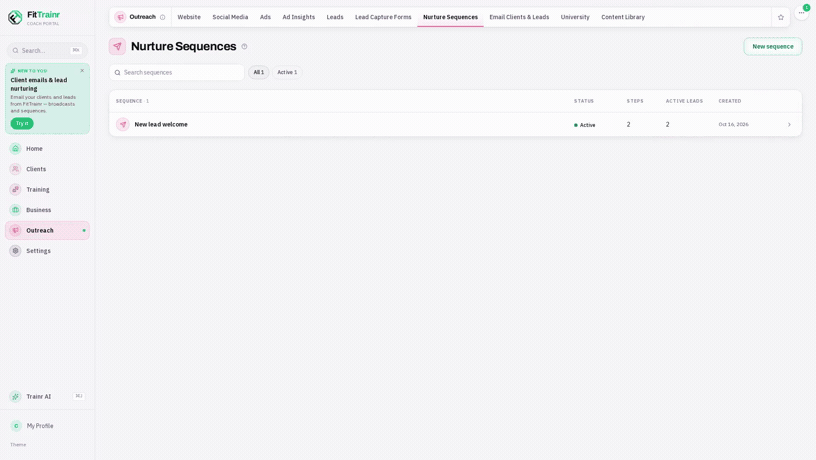Click the CREATED column header
The image size is (816, 460).
coord(730,101)
